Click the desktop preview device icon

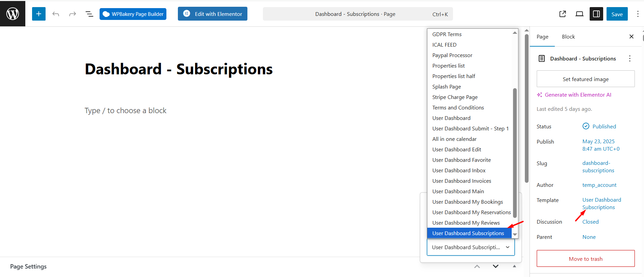point(580,14)
